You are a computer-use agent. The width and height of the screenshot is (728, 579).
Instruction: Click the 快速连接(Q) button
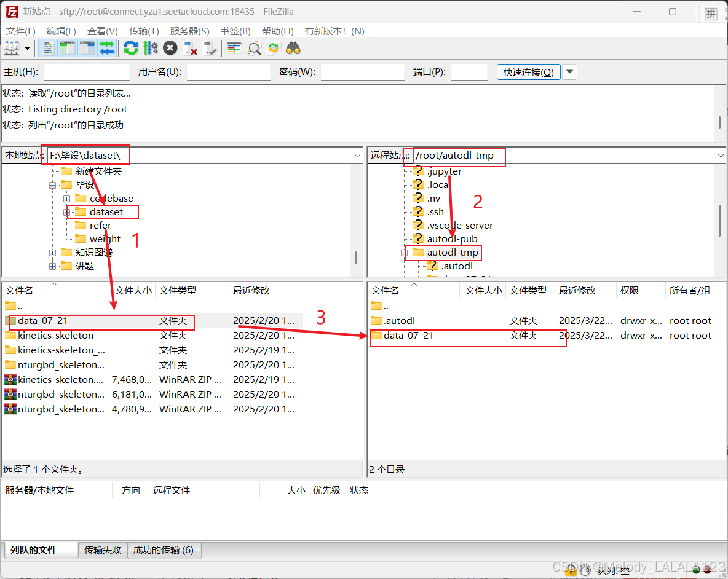tap(528, 72)
